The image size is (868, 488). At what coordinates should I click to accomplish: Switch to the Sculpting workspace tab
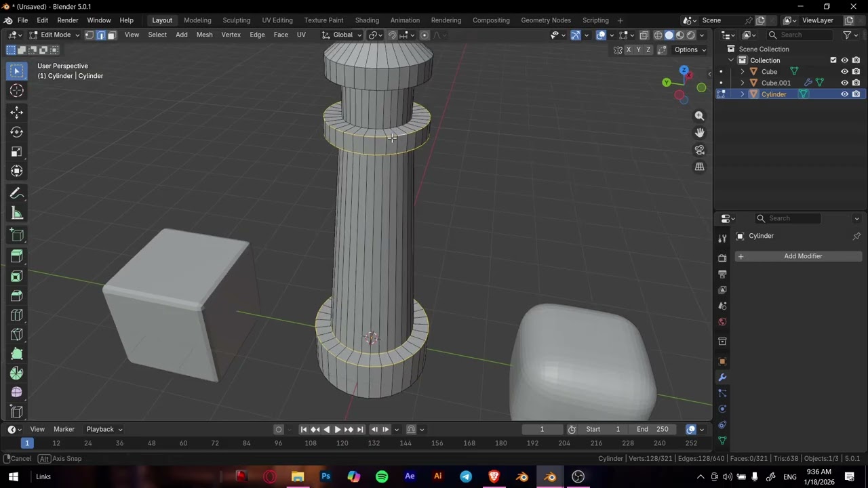(x=236, y=20)
